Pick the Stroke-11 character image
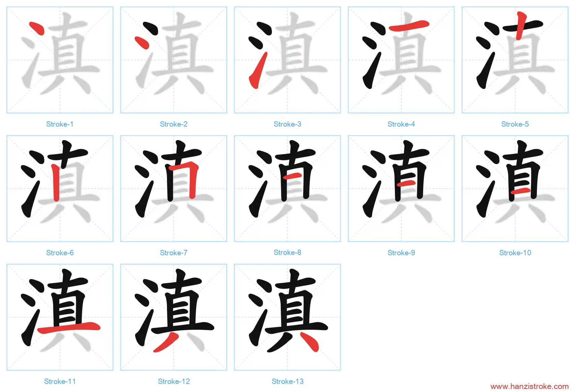This screenshot has height=392, width=575. coord(60,317)
